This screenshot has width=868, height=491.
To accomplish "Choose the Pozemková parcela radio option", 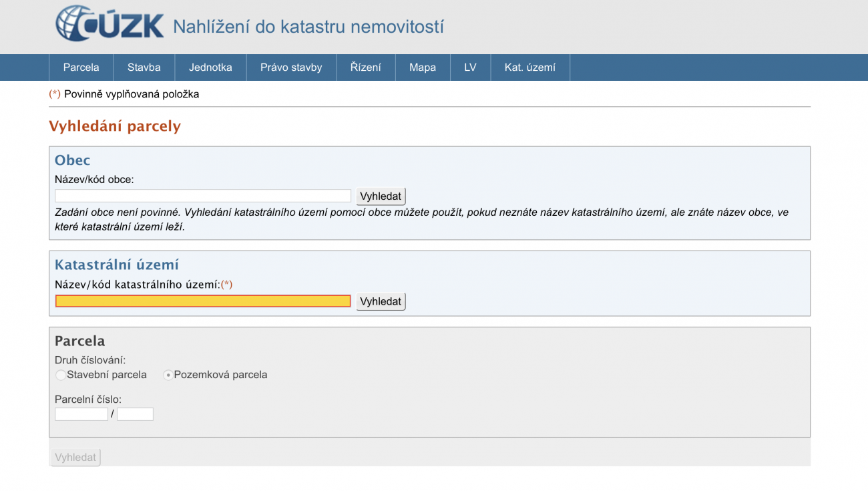I will pyautogui.click(x=168, y=375).
